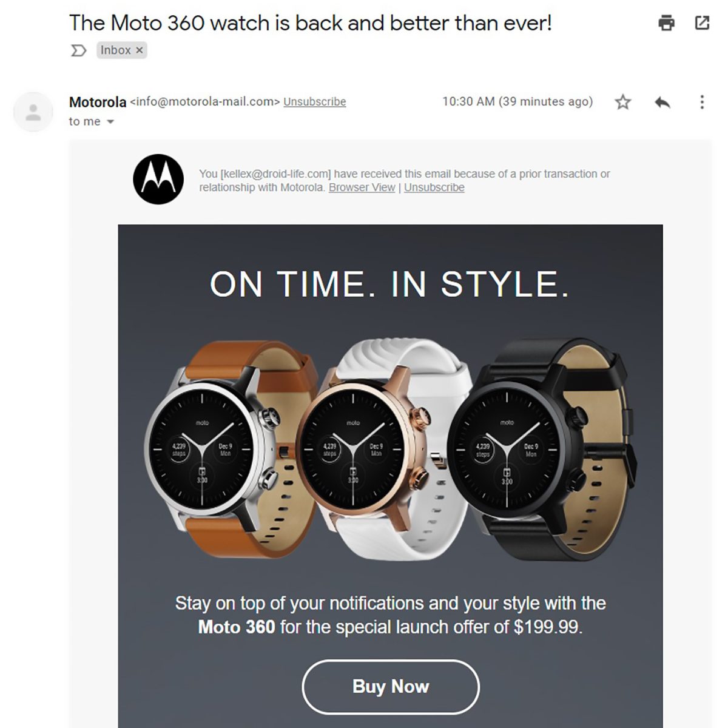
Task: Open the Browser View link
Action: 362,187
